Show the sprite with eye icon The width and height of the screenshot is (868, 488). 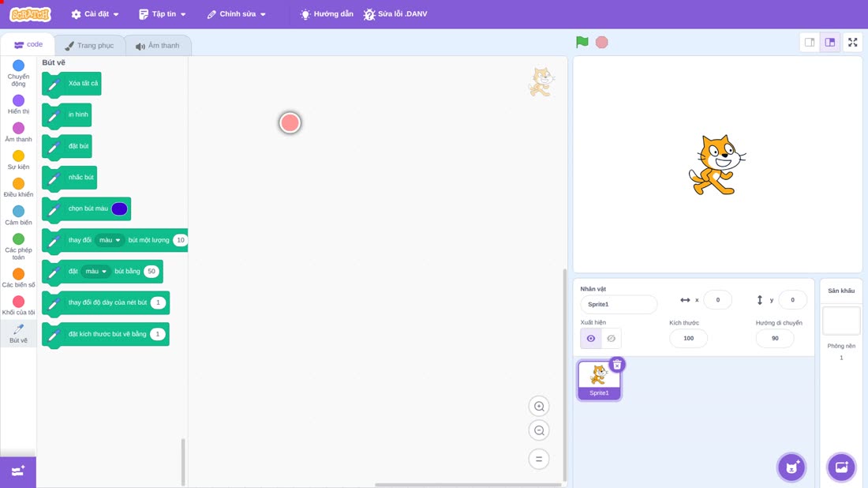tap(591, 339)
